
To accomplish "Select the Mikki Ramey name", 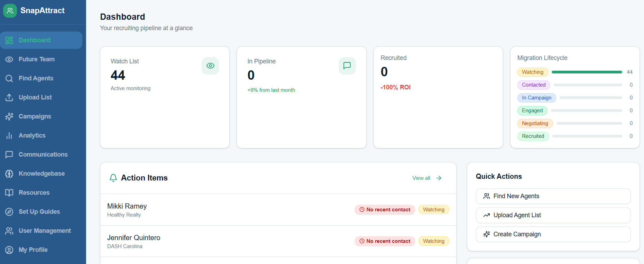I will (127, 206).
